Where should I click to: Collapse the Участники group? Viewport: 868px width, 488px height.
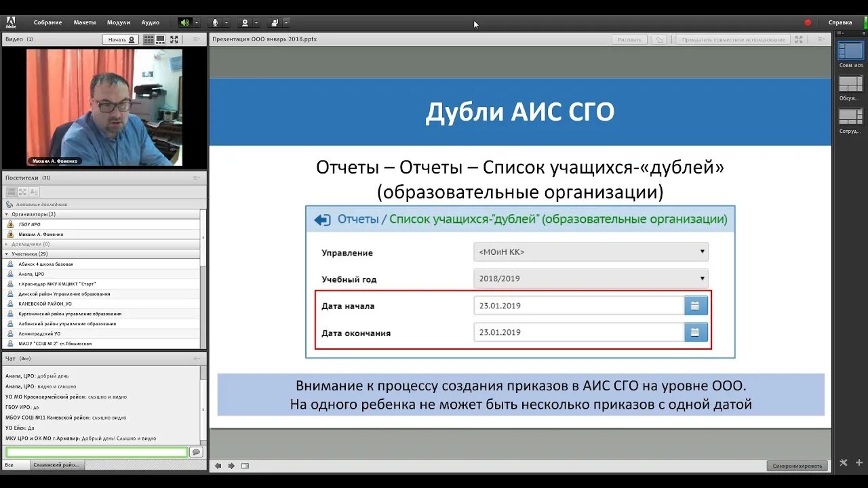[7, 254]
